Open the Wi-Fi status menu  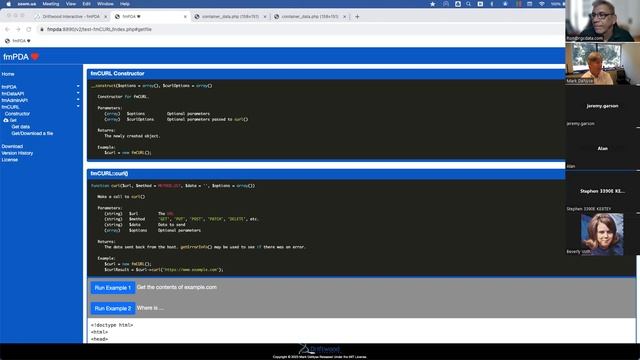pos(542,4)
